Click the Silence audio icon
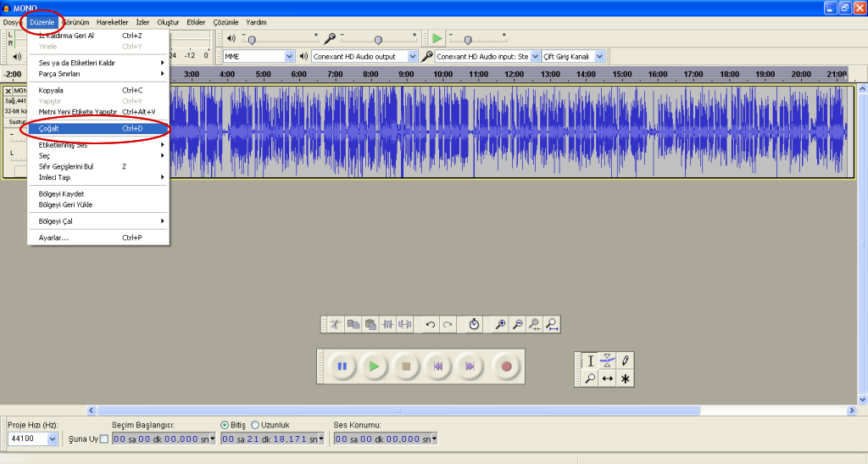868x464 pixels. click(x=404, y=325)
